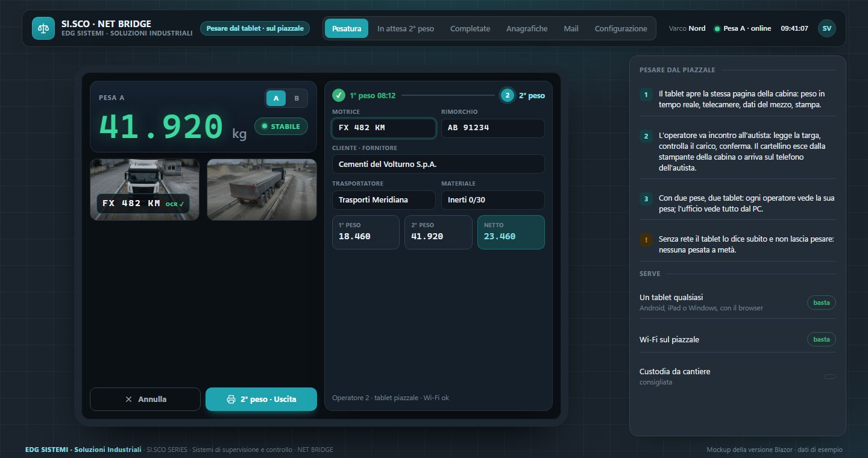
Task: Open the side-view truck camera thumbnail
Action: (262, 189)
